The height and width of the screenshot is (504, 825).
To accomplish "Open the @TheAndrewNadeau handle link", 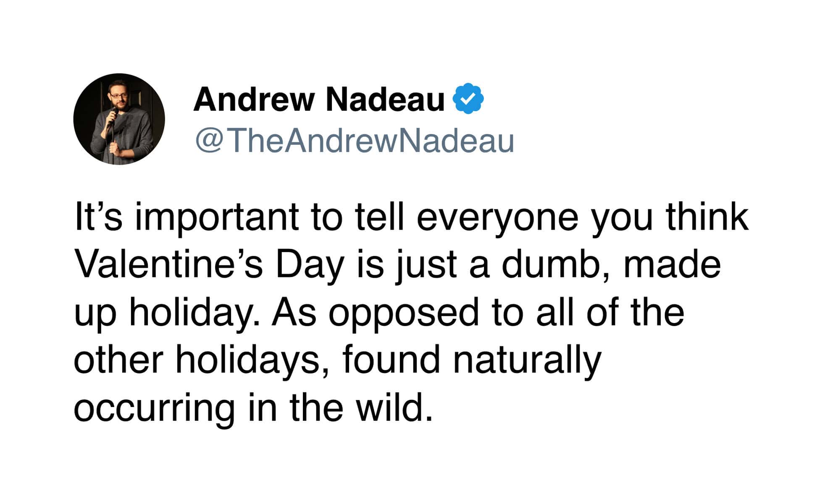I will coord(354,141).
